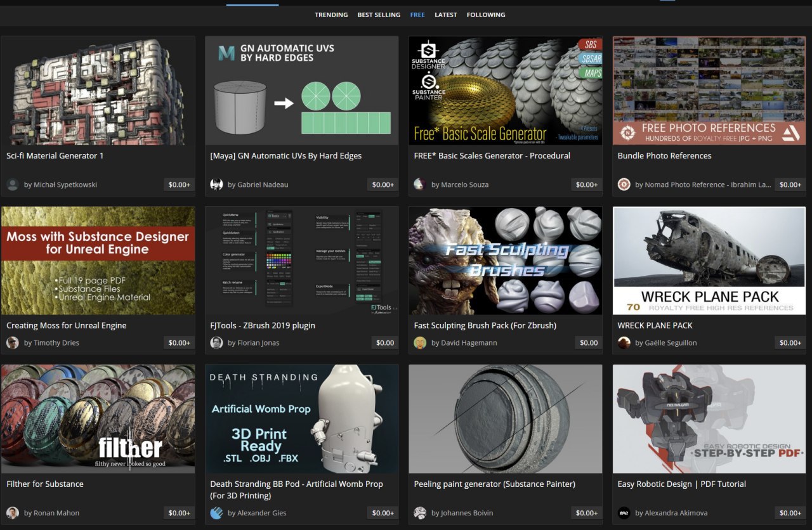Click $0.00 price on FJTools plugin
Screen dimensions: 812x530
[385, 342]
